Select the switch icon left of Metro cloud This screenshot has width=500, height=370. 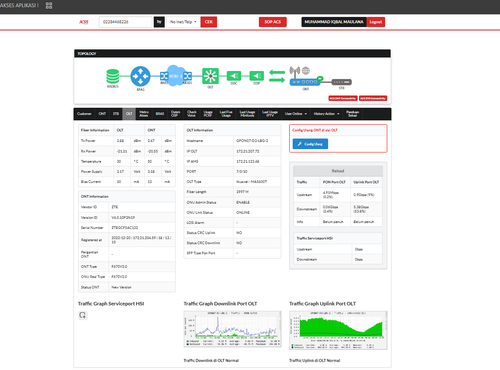click(164, 76)
